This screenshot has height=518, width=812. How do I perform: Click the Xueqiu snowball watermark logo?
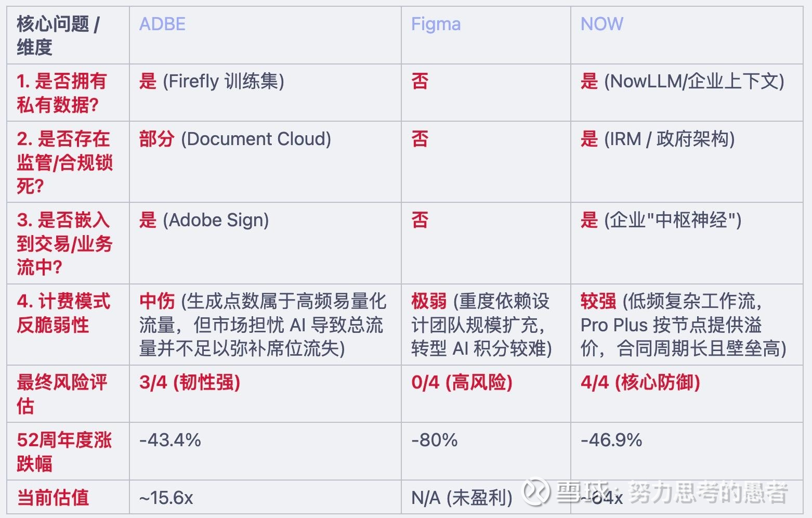pos(536,491)
